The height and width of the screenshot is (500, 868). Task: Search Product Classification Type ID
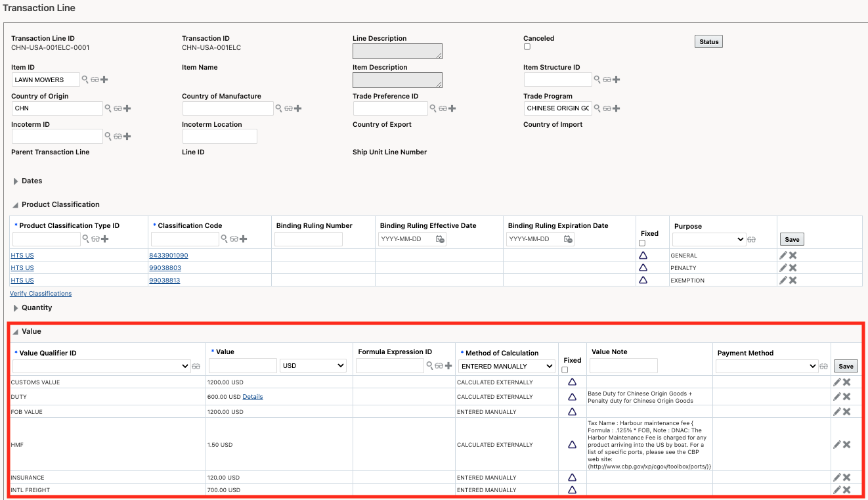[85, 239]
